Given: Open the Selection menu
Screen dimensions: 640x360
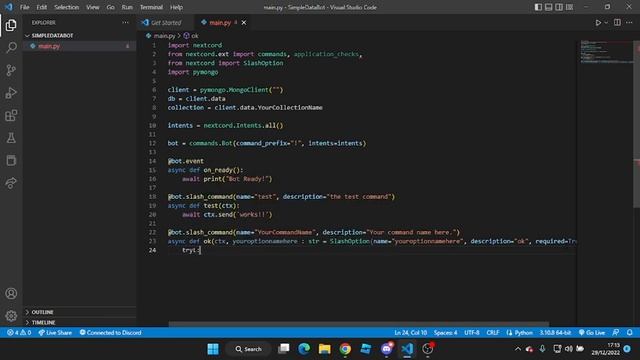Looking at the screenshot, I should point(67,7).
